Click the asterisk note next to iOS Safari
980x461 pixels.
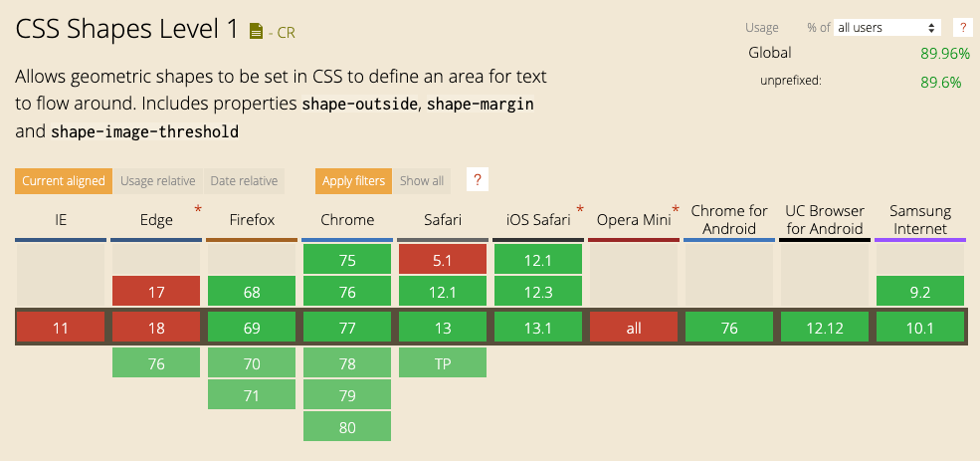pos(580,209)
